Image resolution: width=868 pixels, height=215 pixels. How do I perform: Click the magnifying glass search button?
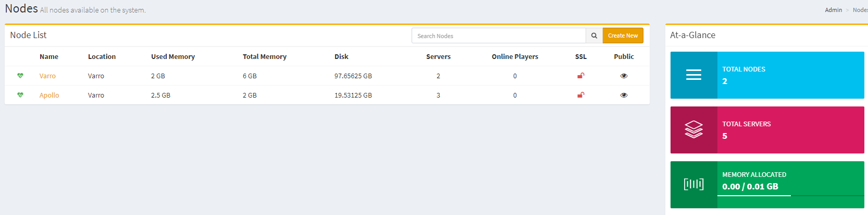point(594,35)
